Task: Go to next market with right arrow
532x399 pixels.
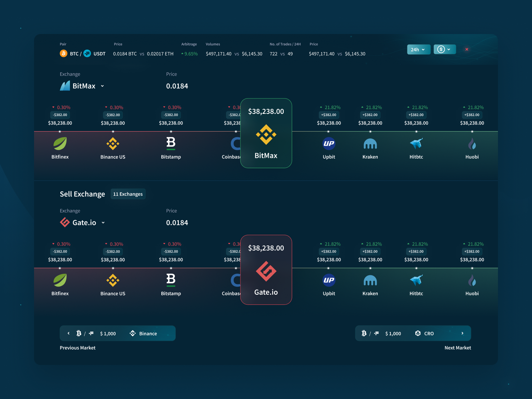Action: pos(462,333)
